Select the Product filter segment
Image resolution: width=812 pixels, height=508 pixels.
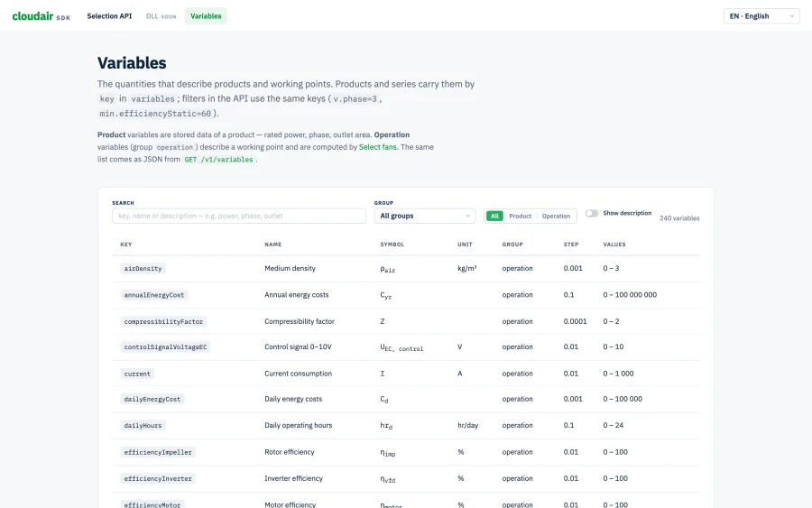point(520,216)
